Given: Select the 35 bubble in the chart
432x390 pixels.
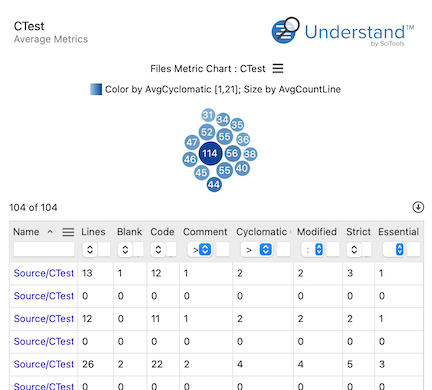Looking at the screenshot, I should click(x=237, y=125).
